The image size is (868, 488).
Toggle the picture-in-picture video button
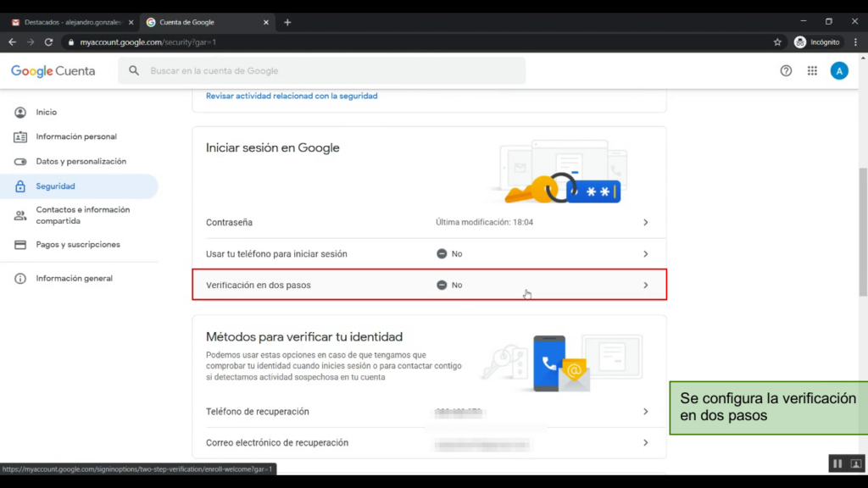pyautogui.click(x=856, y=463)
